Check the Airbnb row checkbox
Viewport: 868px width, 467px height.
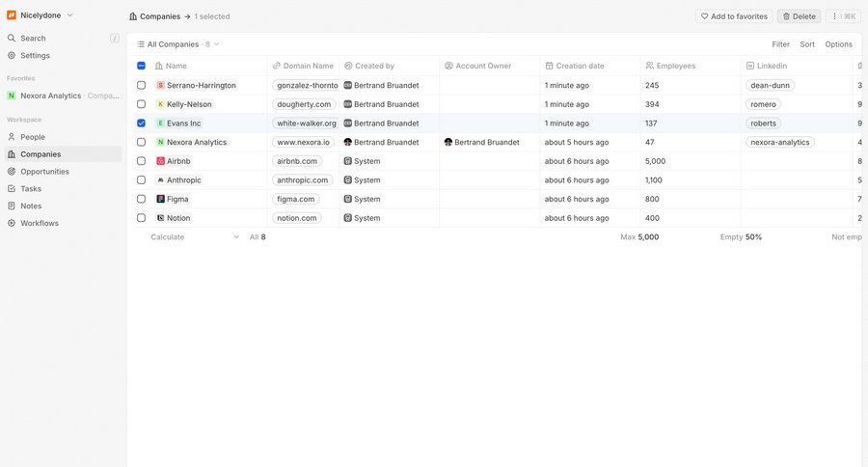tap(141, 161)
